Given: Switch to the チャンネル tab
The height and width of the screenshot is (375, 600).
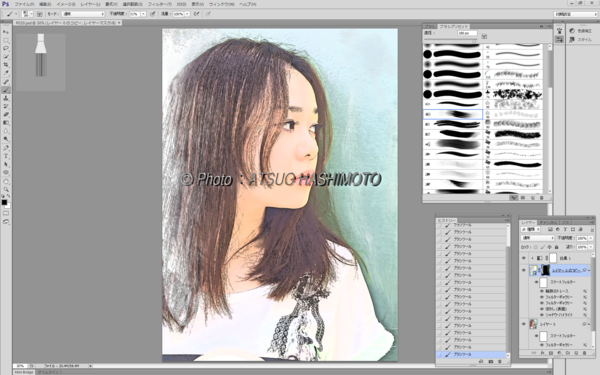Looking at the screenshot, I should point(548,222).
